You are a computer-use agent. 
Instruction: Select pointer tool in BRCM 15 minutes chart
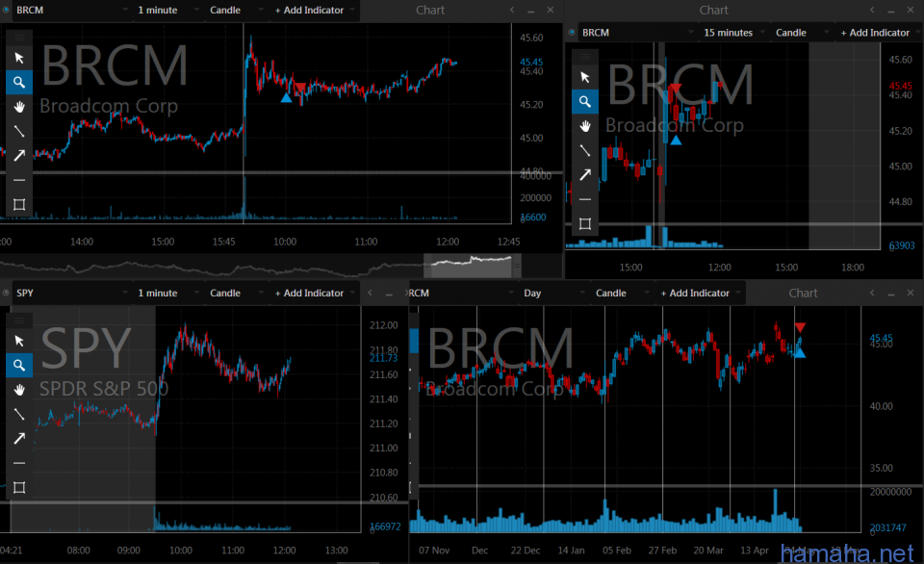[584, 77]
